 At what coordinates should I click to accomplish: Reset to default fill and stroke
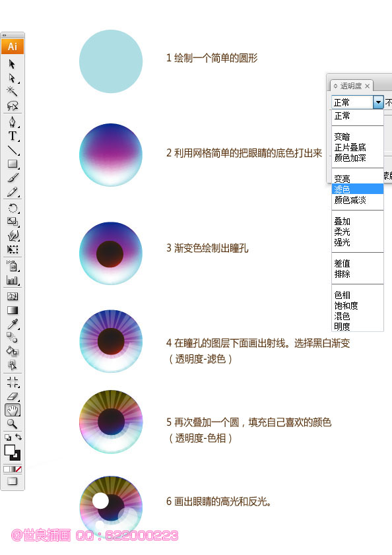(8, 438)
